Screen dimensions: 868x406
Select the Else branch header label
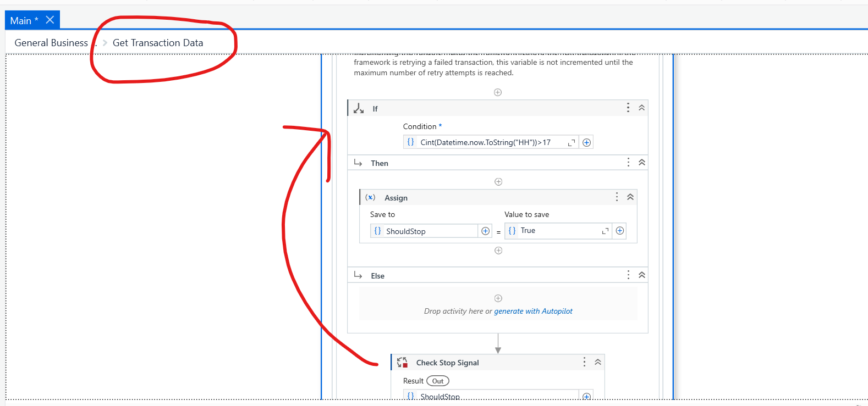point(377,276)
